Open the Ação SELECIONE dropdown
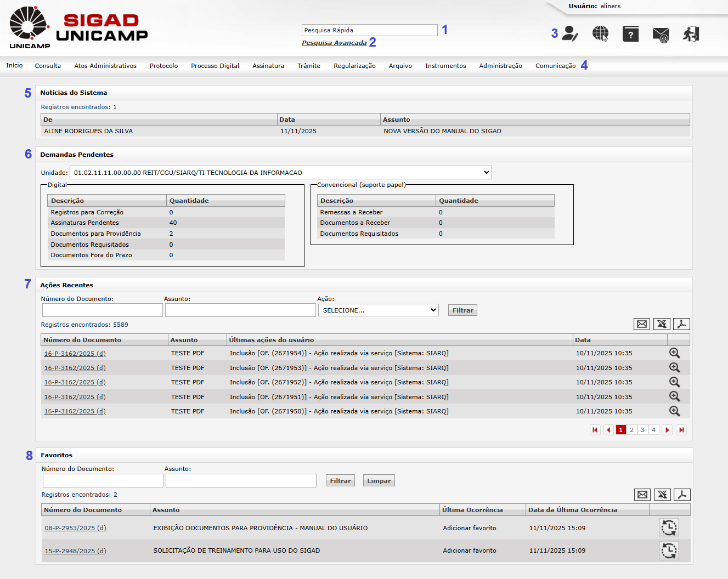 coord(379,310)
